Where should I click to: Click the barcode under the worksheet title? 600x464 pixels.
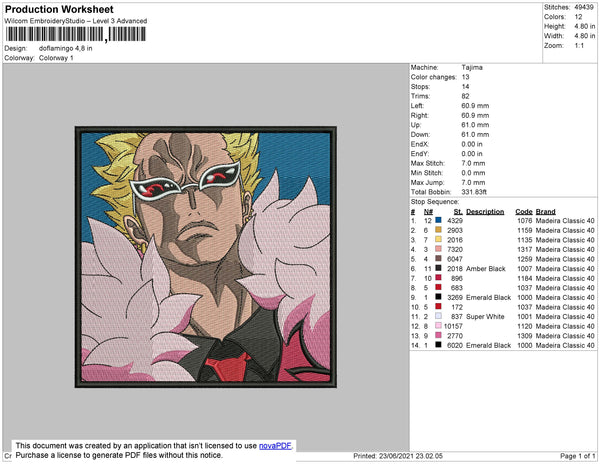[x=75, y=34]
